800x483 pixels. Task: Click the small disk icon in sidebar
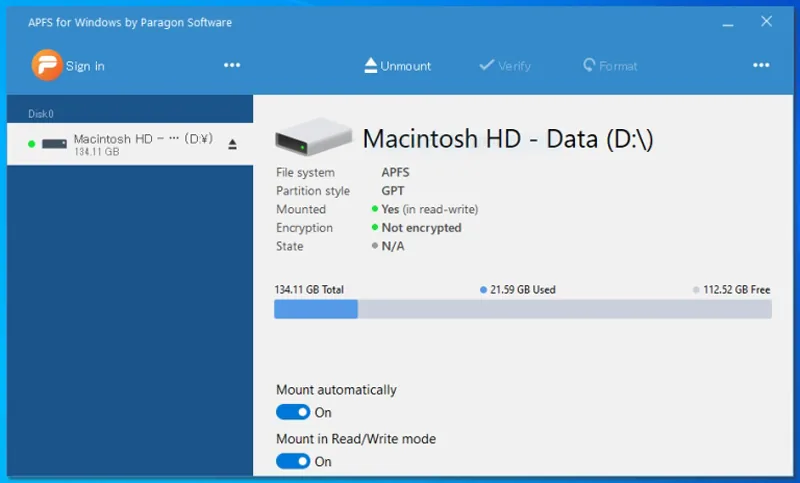pos(54,144)
